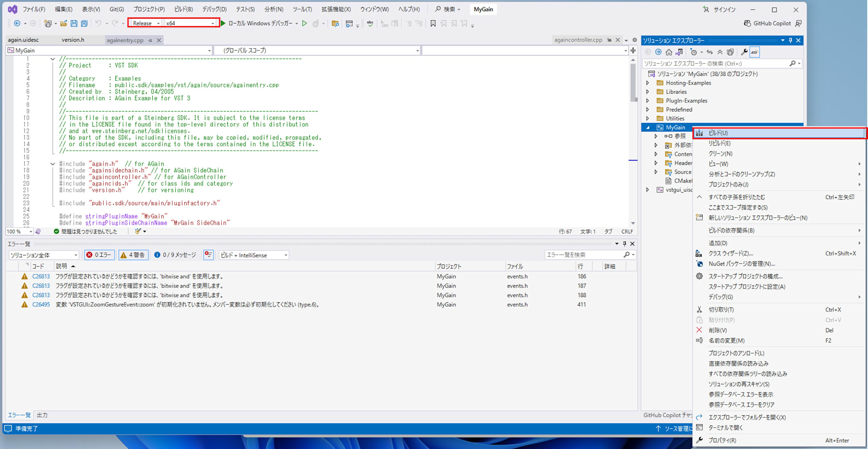This screenshot has height=449, width=868.
Task: Click the Collapse All icon in Solution Explorer
Action: coord(720,52)
